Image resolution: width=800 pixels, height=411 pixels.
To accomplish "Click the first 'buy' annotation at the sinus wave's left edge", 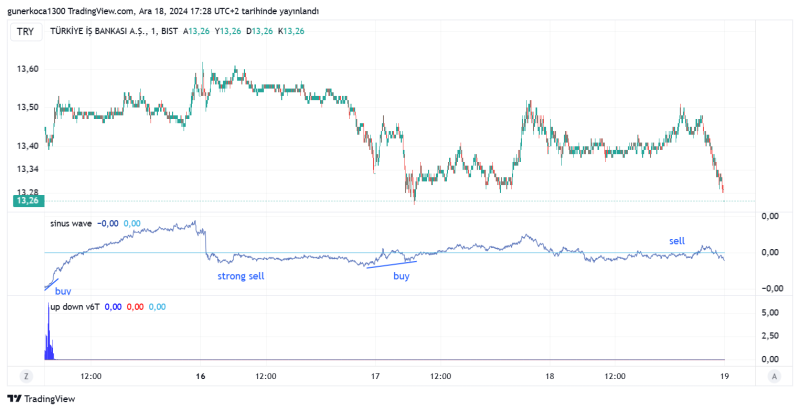I will 62,290.
